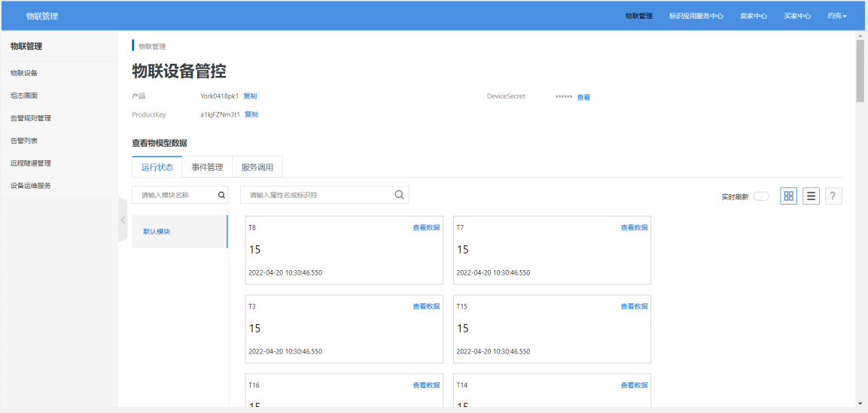This screenshot has height=413, width=868.
Task: Switch to the 事件管理 tab
Action: coord(207,167)
